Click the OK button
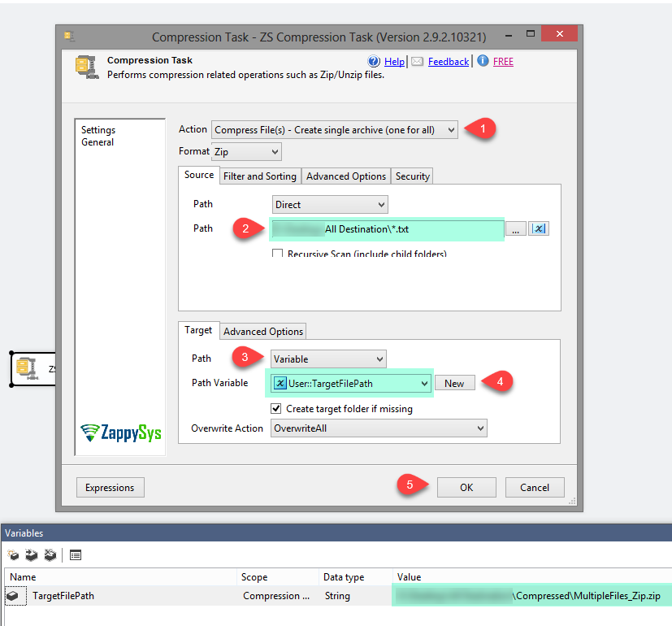Viewport: 672px width, 626px height. coord(466,487)
